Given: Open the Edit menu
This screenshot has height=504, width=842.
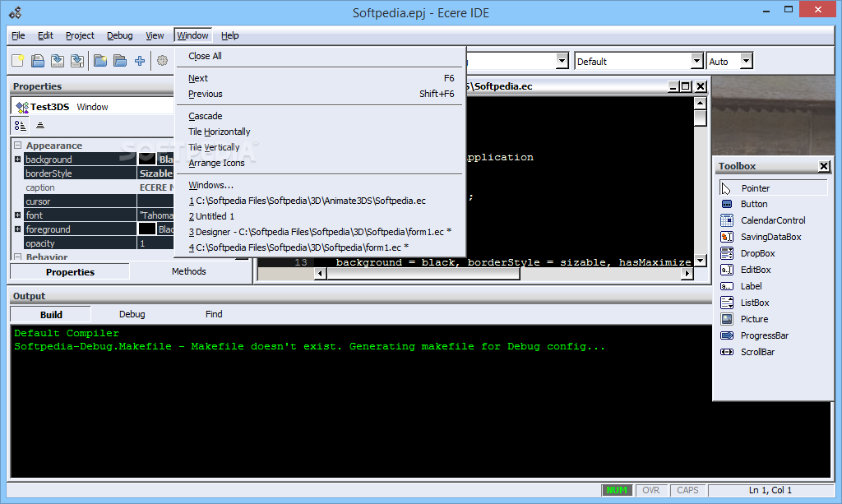Looking at the screenshot, I should [x=45, y=35].
